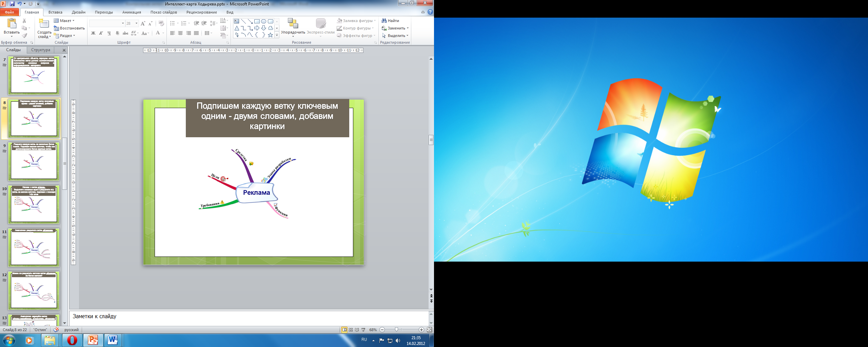This screenshot has width=868, height=347.
Task: Click the Save icon in quick access toolbar
Action: pyautogui.click(x=12, y=4)
